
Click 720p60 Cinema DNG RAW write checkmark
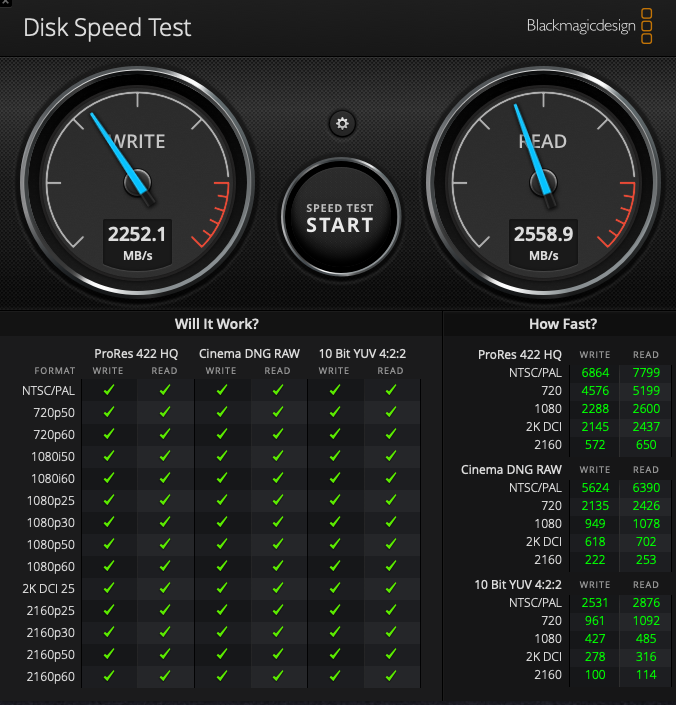pyautogui.click(x=222, y=434)
